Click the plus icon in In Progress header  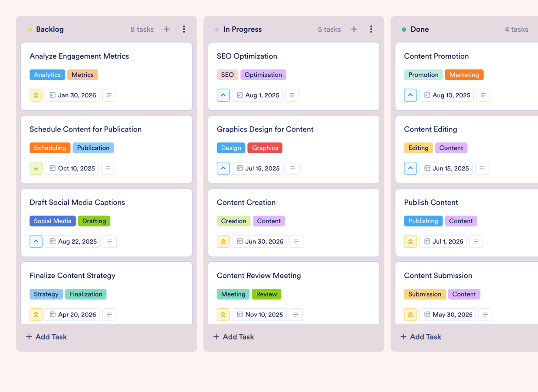coord(354,29)
